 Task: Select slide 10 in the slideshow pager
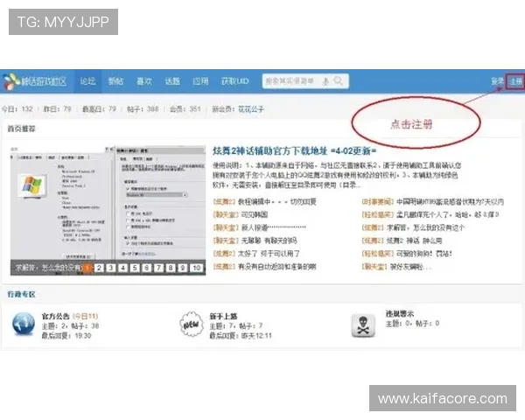pyautogui.click(x=197, y=268)
